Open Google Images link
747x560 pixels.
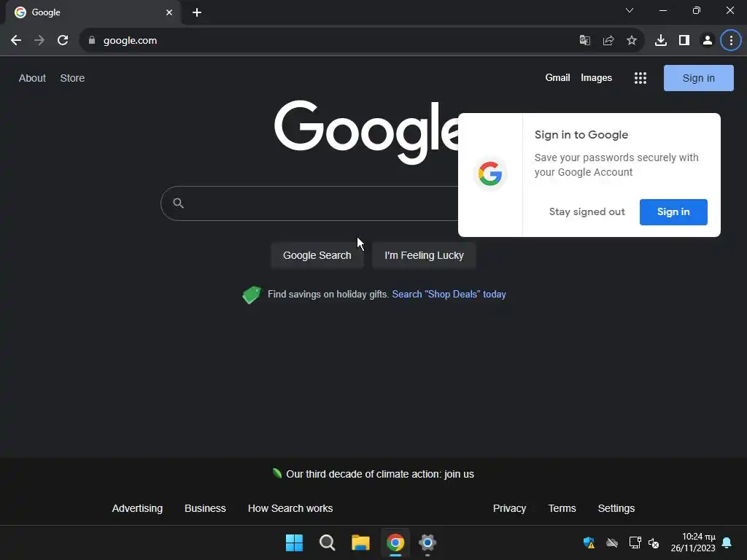tap(597, 77)
